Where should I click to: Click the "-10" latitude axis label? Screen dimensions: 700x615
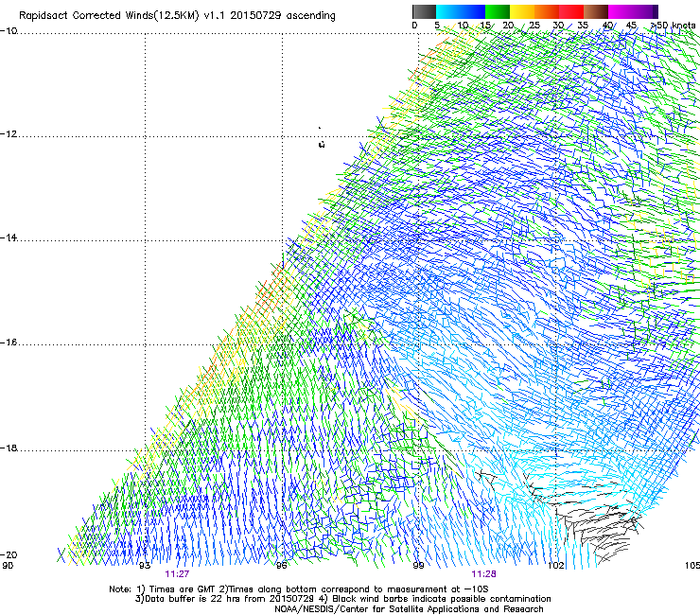pos(9,31)
